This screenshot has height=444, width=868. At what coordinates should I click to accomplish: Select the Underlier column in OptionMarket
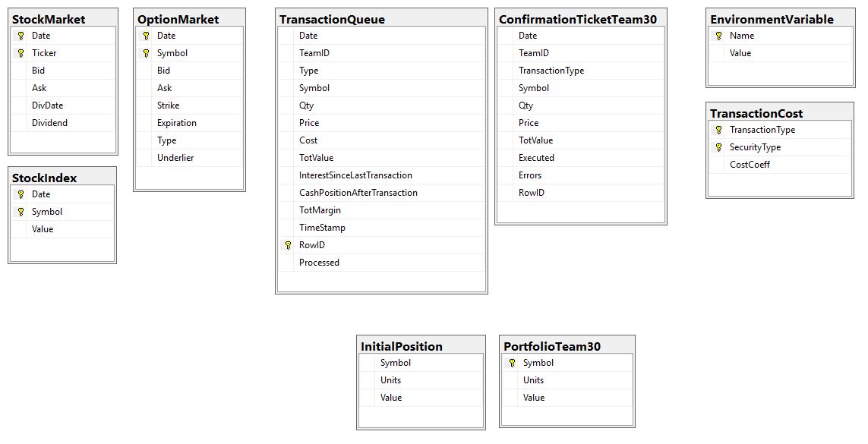tap(175, 158)
